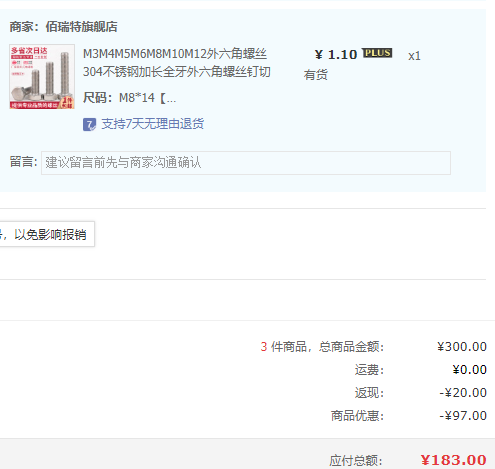Click the 以免影响报销 tooltip box
Viewport: 495px width, 469px height.
pyautogui.click(x=47, y=234)
